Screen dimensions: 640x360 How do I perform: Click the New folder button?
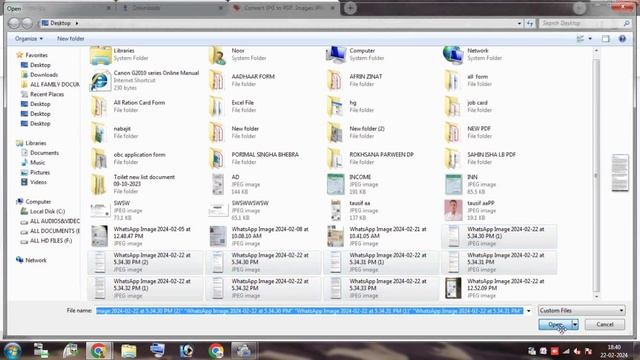point(71,39)
